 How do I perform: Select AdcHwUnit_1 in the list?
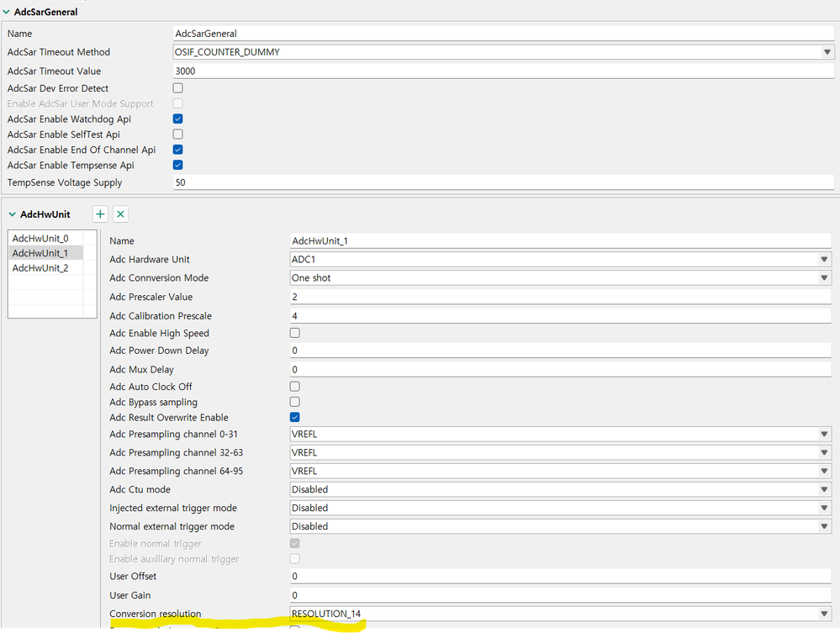[45, 253]
